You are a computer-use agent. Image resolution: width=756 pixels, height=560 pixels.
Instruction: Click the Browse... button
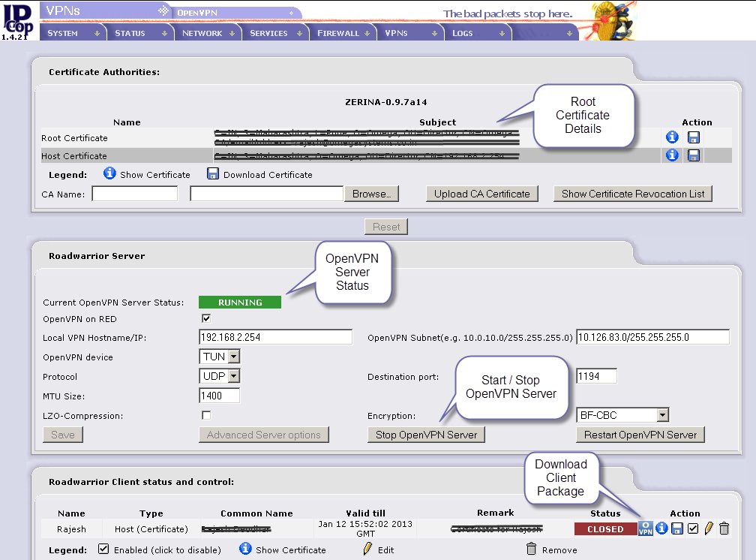click(371, 194)
